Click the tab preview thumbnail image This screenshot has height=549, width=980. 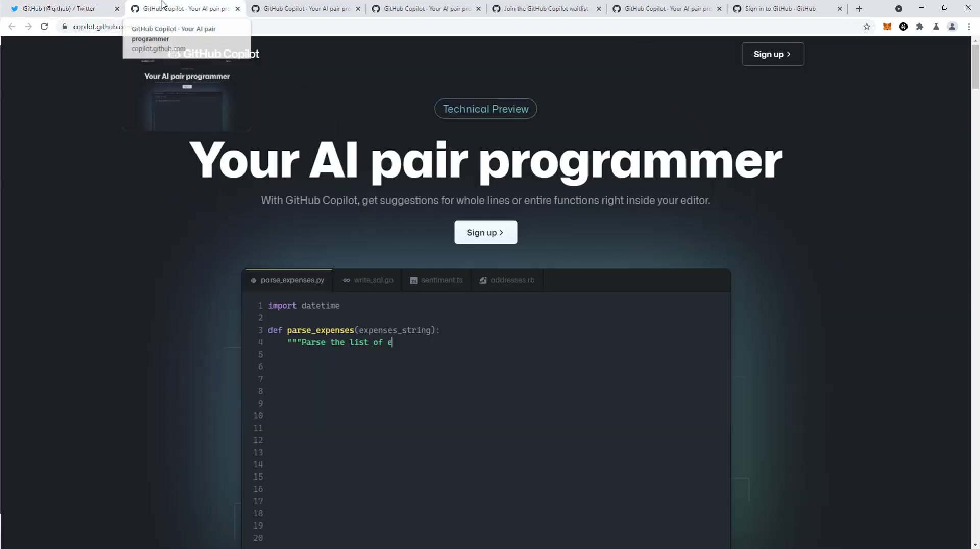(187, 94)
